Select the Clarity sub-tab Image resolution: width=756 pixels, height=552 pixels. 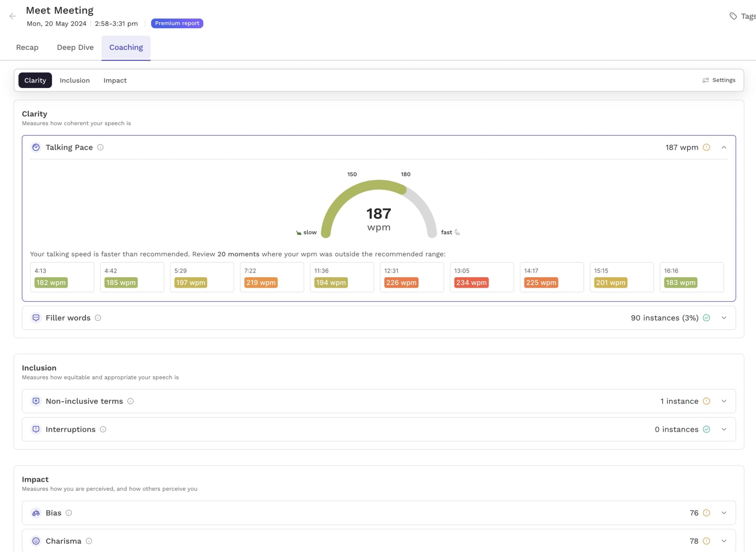point(35,80)
